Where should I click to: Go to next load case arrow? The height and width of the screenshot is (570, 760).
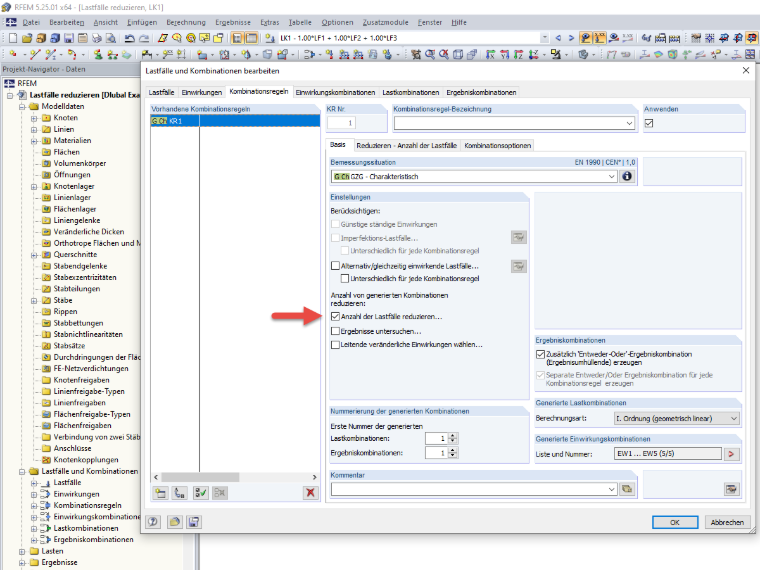(571, 38)
